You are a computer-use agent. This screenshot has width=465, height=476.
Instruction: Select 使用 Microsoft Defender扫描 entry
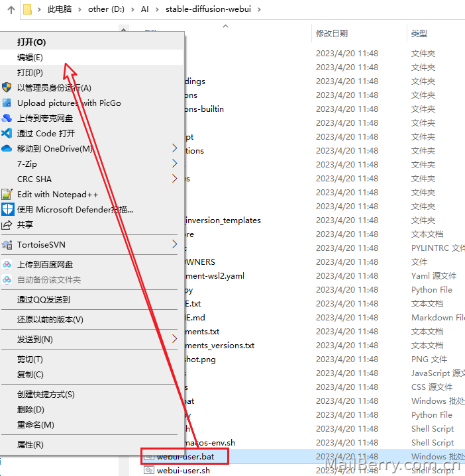coord(91,209)
